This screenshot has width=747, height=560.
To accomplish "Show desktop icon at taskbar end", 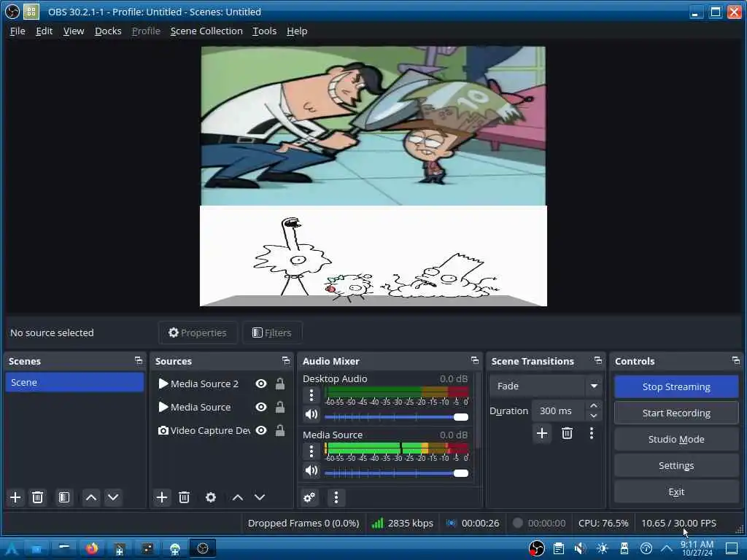I will (x=732, y=548).
